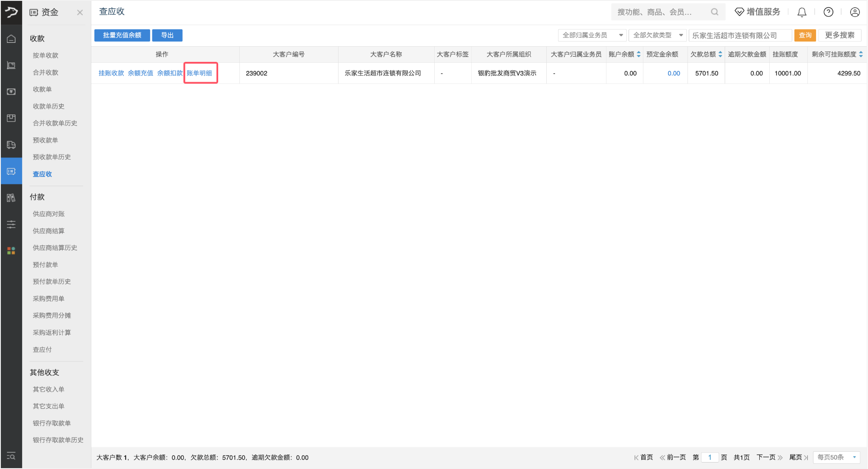The width and height of the screenshot is (868, 469).
Task: Sort by 账户余额 column arrows
Action: 639,54
